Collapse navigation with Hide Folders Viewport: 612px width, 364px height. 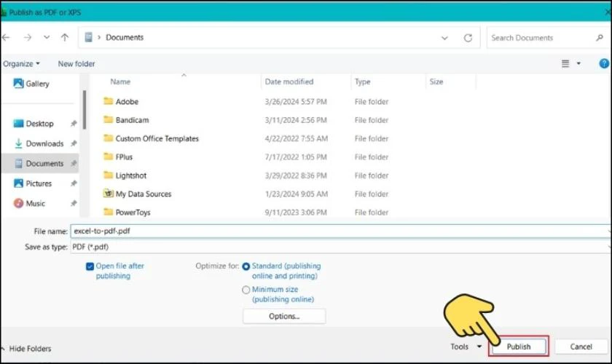coord(26,349)
